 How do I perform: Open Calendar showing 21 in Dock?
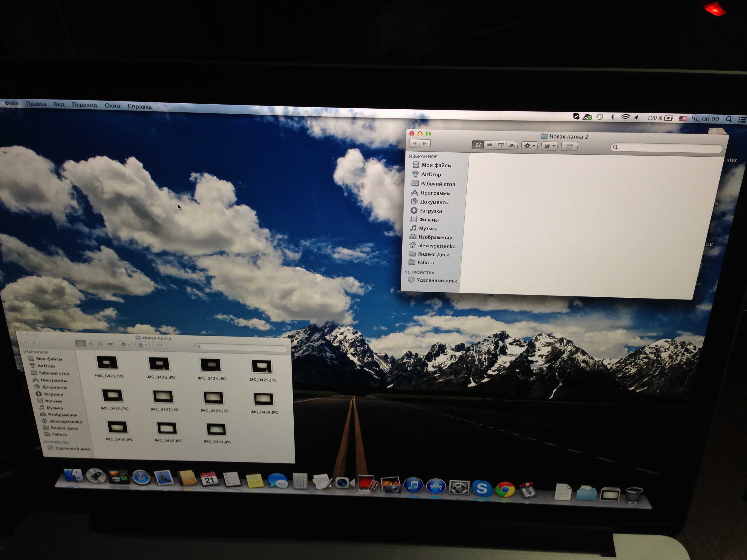(x=209, y=479)
